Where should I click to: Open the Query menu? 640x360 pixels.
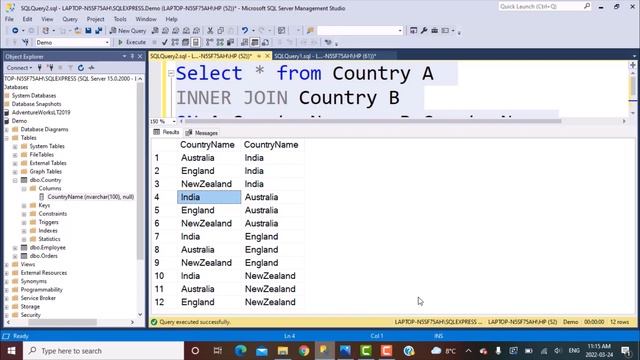tap(70, 19)
